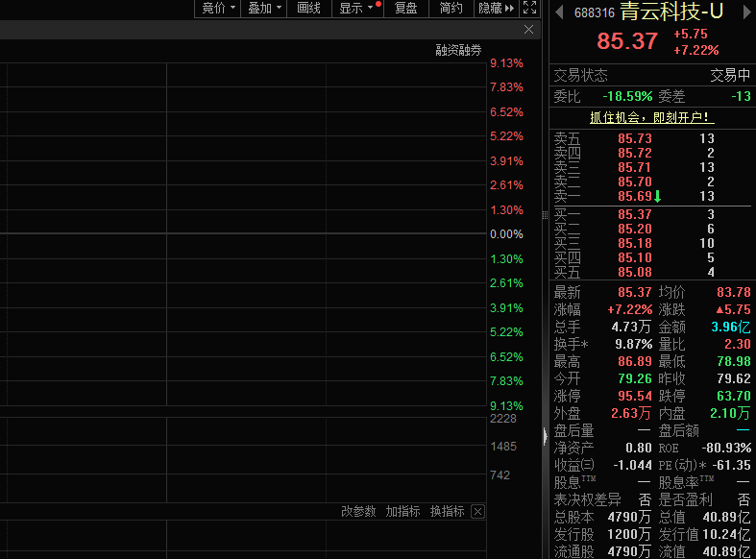The height and width of the screenshot is (559, 756).
Task: Expand the 叠加 overlay dropdown
Action: 264,9
